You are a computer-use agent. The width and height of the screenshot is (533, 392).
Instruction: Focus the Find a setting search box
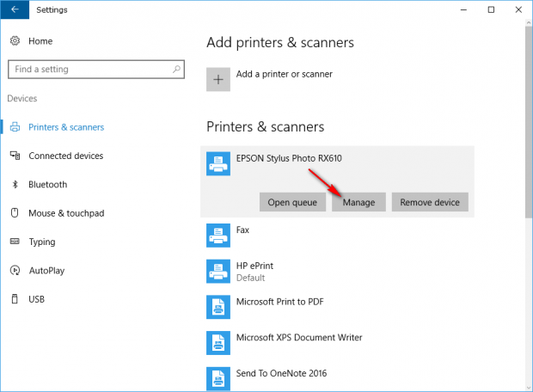coord(96,70)
